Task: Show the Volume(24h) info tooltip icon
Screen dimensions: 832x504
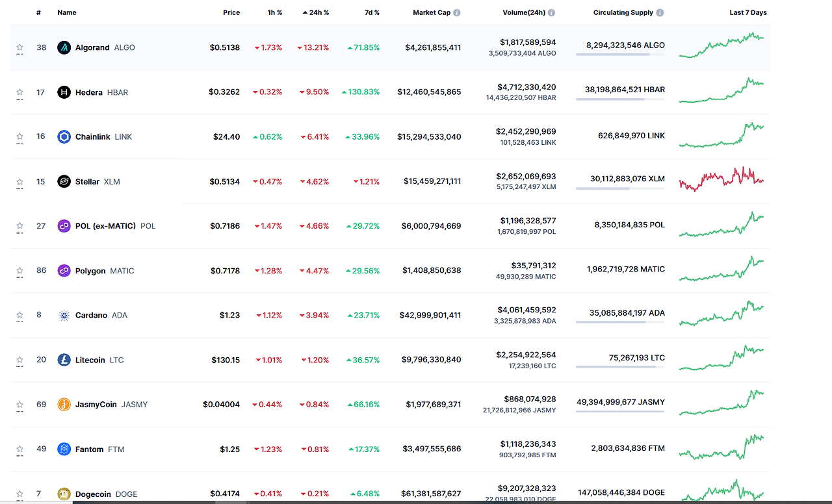Action: coord(551,12)
